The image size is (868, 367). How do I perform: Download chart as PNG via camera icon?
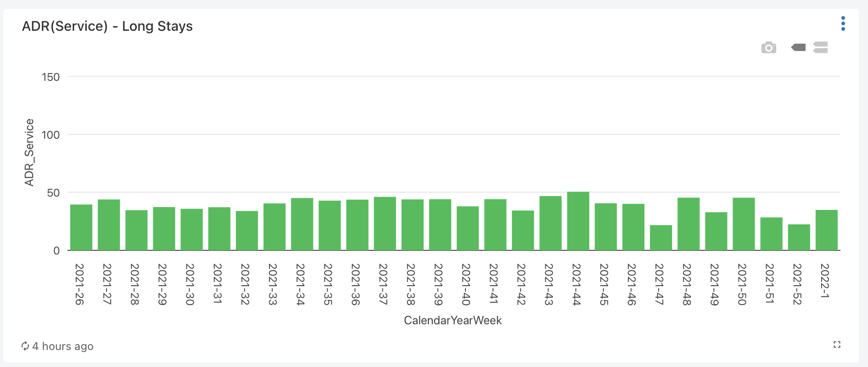pyautogui.click(x=769, y=47)
